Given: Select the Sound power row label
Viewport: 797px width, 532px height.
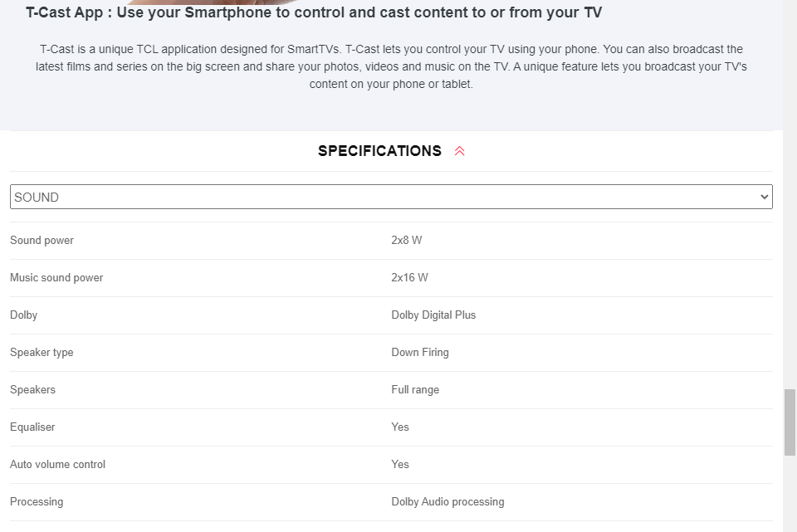Looking at the screenshot, I should 42,241.
